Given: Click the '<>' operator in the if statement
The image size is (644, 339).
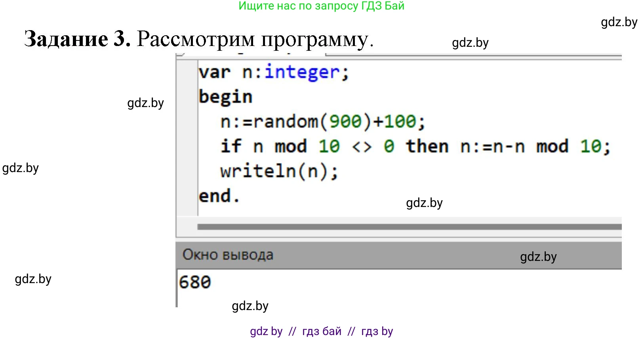Looking at the screenshot, I should 362,147.
